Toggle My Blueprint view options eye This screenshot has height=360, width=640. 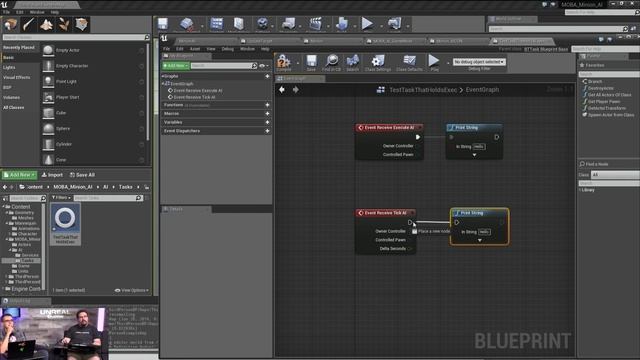coord(263,66)
